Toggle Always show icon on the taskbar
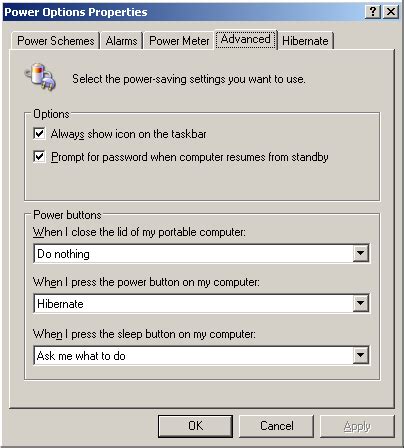The height and width of the screenshot is (448, 404). click(x=39, y=134)
